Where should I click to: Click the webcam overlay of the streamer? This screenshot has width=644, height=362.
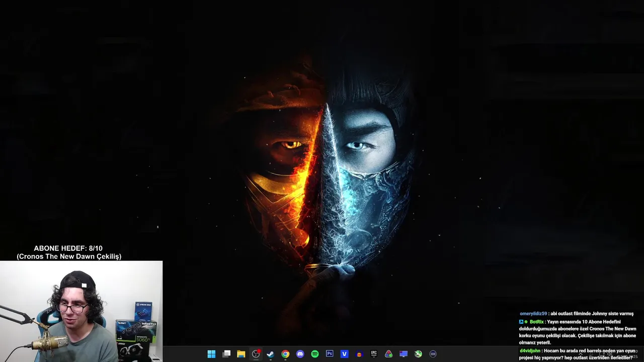tap(81, 311)
